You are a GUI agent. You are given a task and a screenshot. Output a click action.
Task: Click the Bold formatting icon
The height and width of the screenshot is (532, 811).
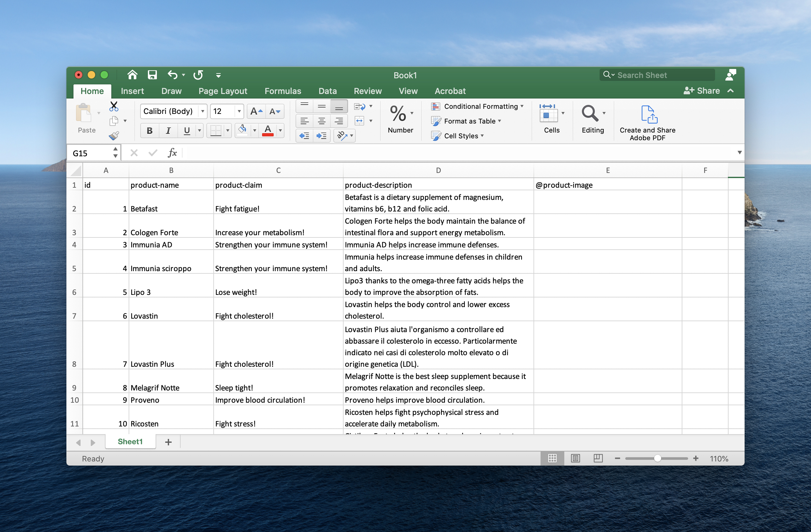tap(149, 131)
